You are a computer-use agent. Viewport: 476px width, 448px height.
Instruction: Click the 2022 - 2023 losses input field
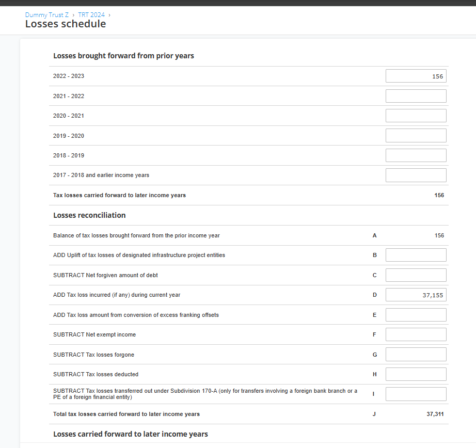(416, 76)
